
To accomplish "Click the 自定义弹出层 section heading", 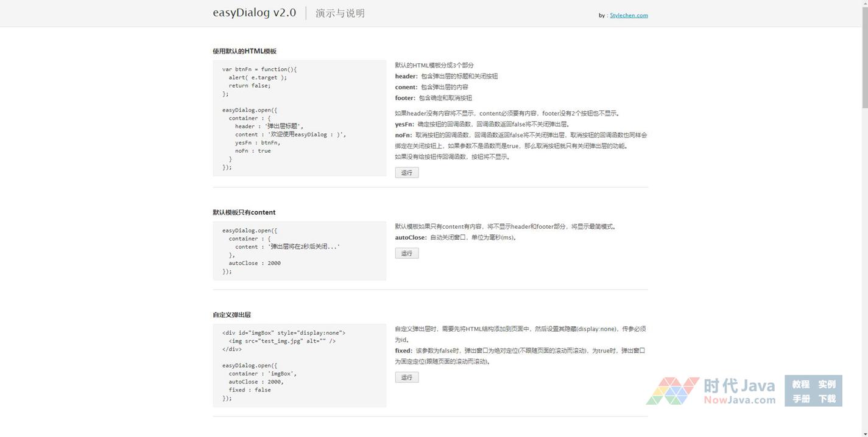I will (231, 315).
